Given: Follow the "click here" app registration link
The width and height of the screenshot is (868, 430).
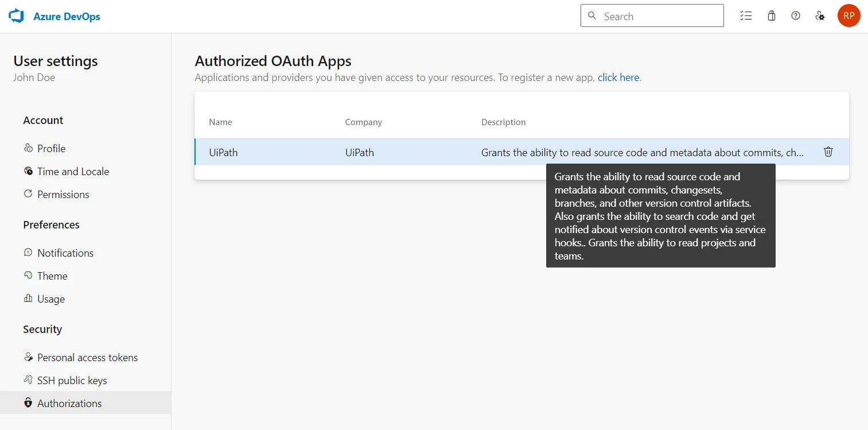Looking at the screenshot, I should (x=618, y=77).
